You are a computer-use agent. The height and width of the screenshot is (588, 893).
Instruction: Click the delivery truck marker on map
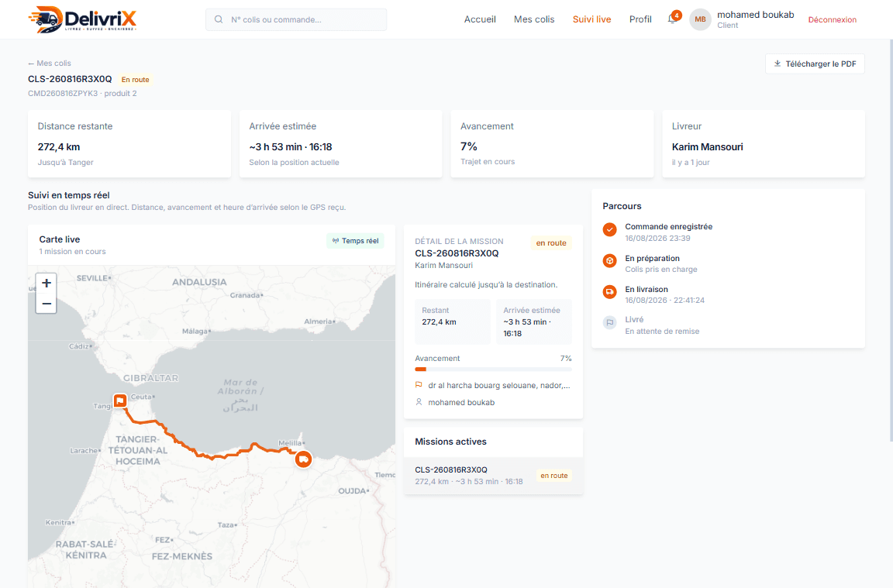[304, 459]
